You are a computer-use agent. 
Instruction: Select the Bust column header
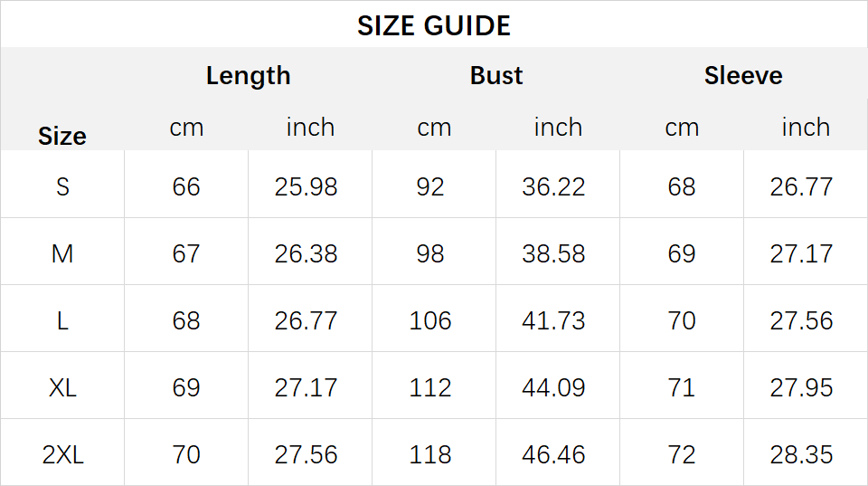[496, 75]
